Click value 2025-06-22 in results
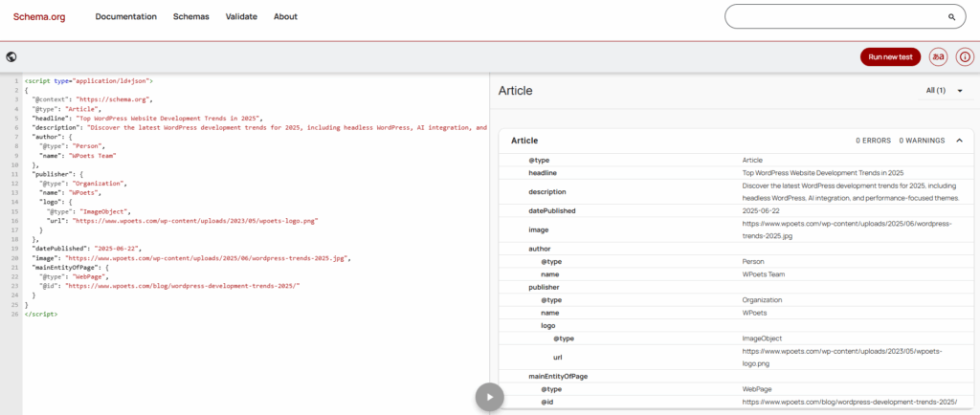 pyautogui.click(x=761, y=211)
